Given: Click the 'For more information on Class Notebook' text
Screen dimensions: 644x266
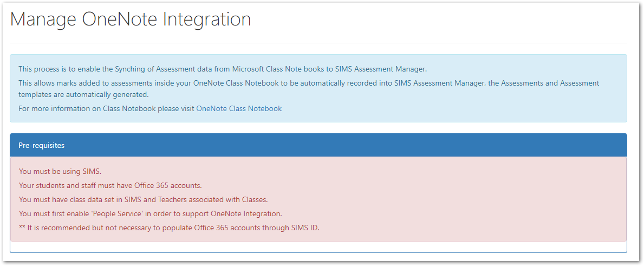Looking at the screenshot, I should tap(107, 109).
